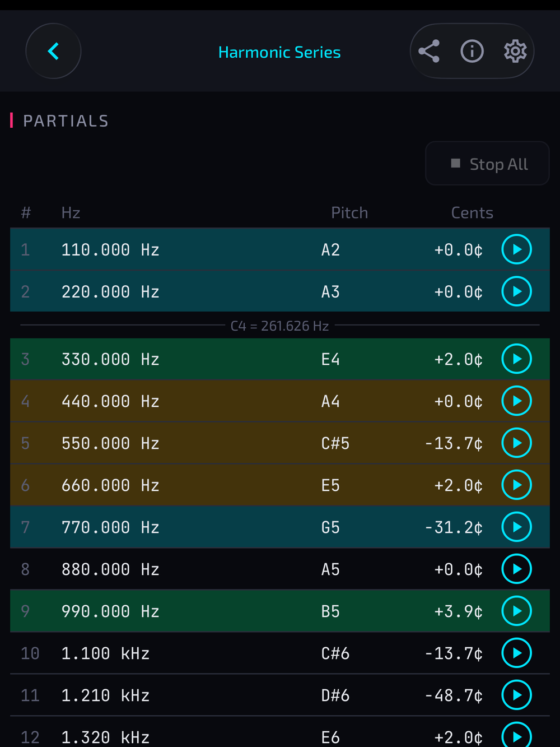Play the E6 1.320 kHz partial
Viewport: 560px width, 747px height.
point(516,735)
